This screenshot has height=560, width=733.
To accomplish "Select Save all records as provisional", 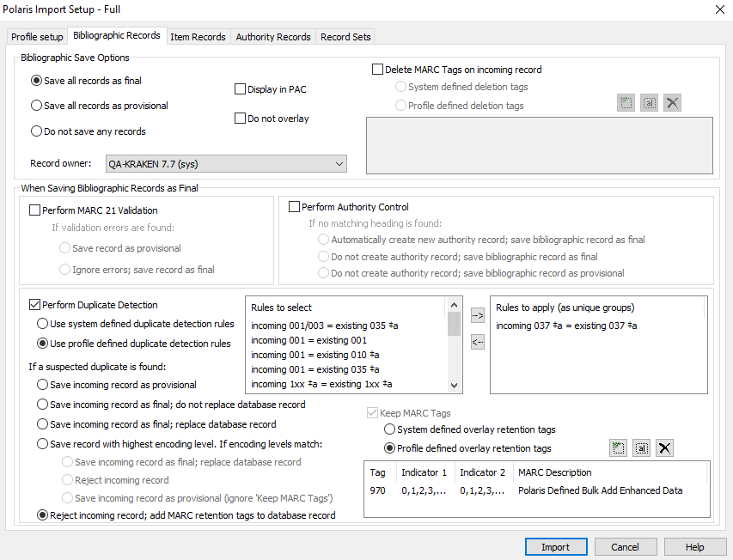I will click(36, 106).
